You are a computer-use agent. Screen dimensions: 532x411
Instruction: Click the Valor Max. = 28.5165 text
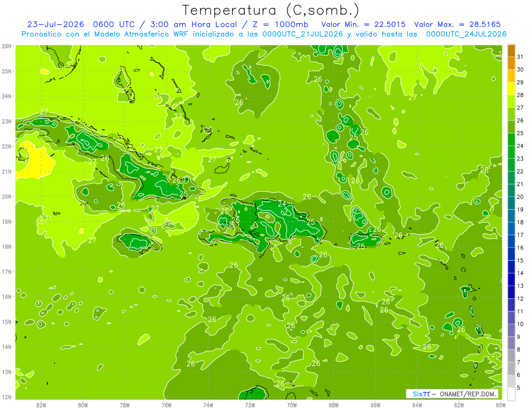coord(459,24)
